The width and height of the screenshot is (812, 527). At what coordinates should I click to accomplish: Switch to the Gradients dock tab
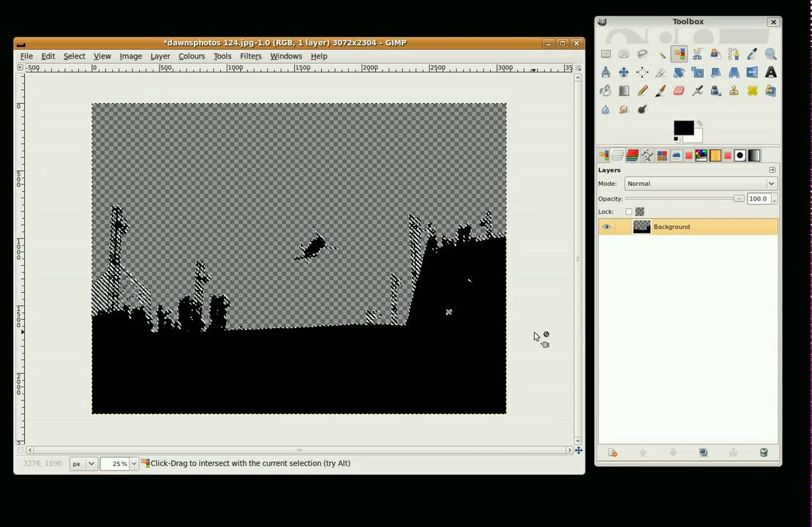click(754, 155)
